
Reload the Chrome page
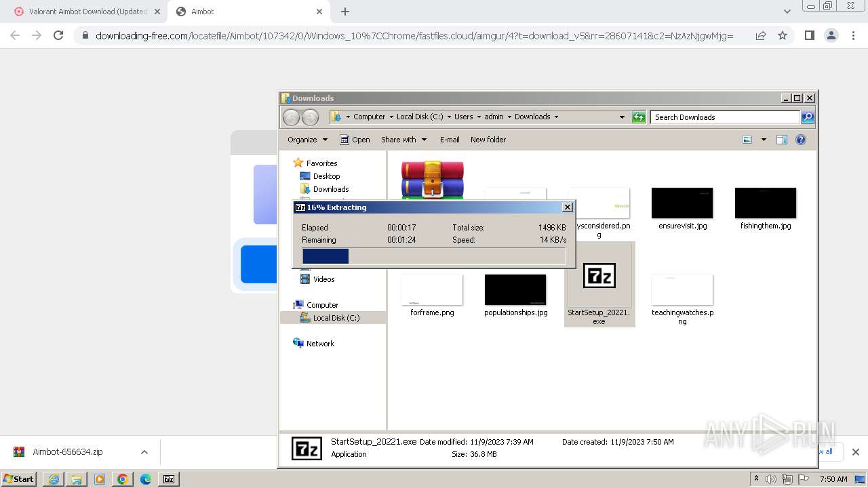(58, 35)
